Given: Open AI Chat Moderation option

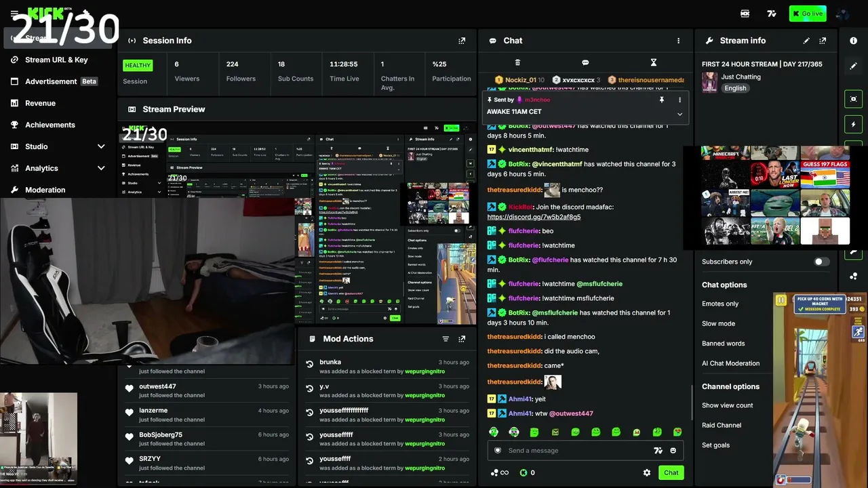Looking at the screenshot, I should 730,363.
